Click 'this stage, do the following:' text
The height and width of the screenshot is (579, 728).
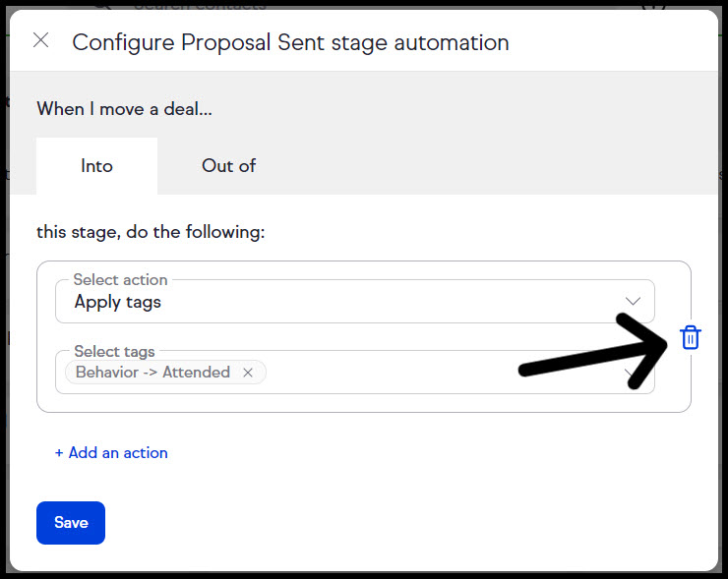tap(151, 233)
